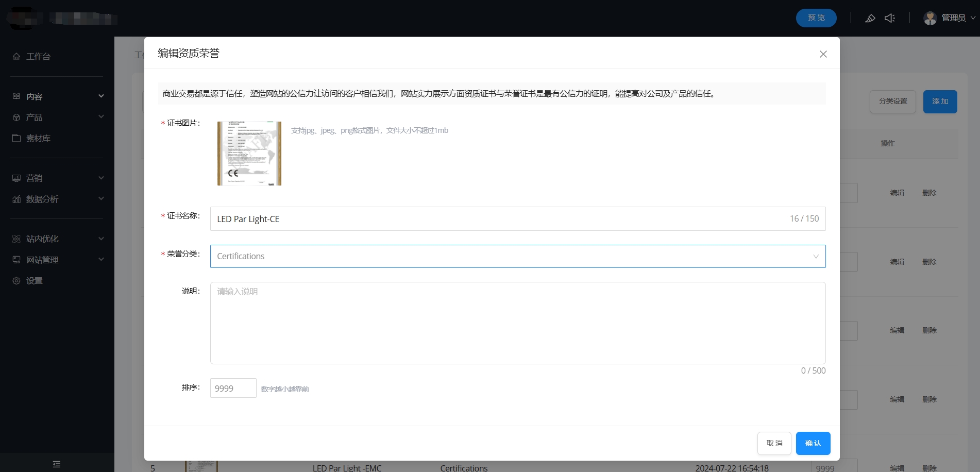Click the 工作台 home icon in sidebar
Viewport: 980px width, 472px height.
16,57
